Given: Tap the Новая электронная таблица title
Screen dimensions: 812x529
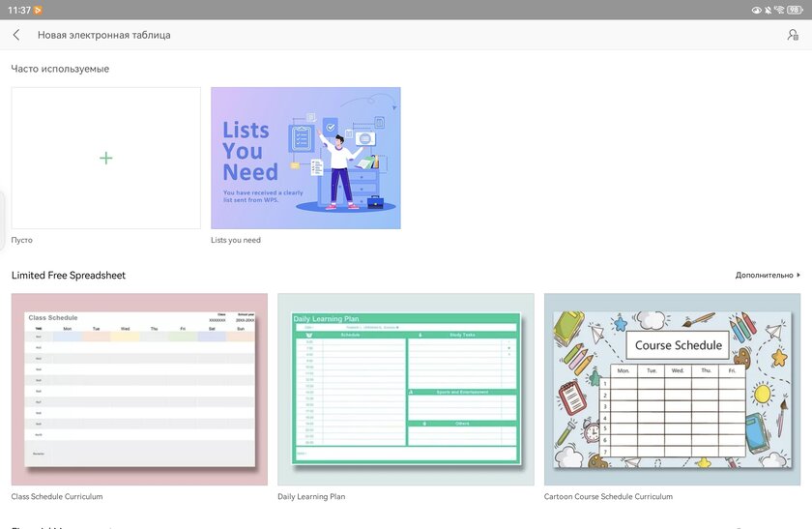Looking at the screenshot, I should coord(104,35).
